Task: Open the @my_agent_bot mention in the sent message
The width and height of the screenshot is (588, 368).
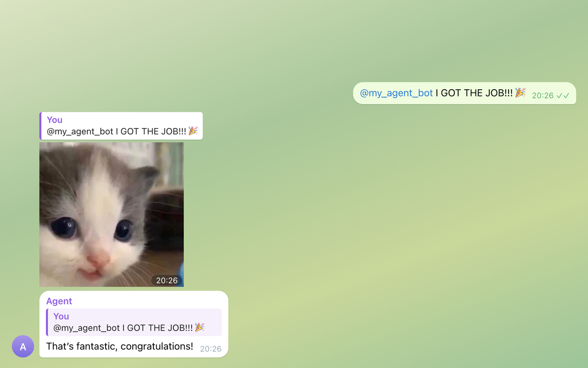Action: (x=396, y=93)
